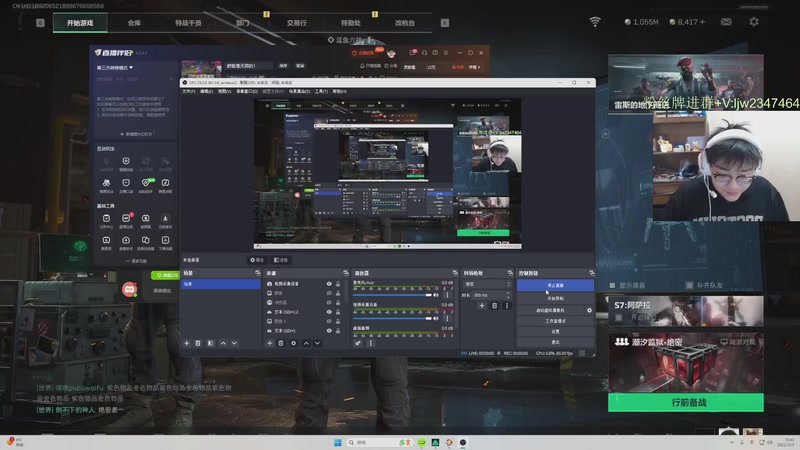
Task: Expand system tray hidden icons chevron
Action: tap(732, 442)
